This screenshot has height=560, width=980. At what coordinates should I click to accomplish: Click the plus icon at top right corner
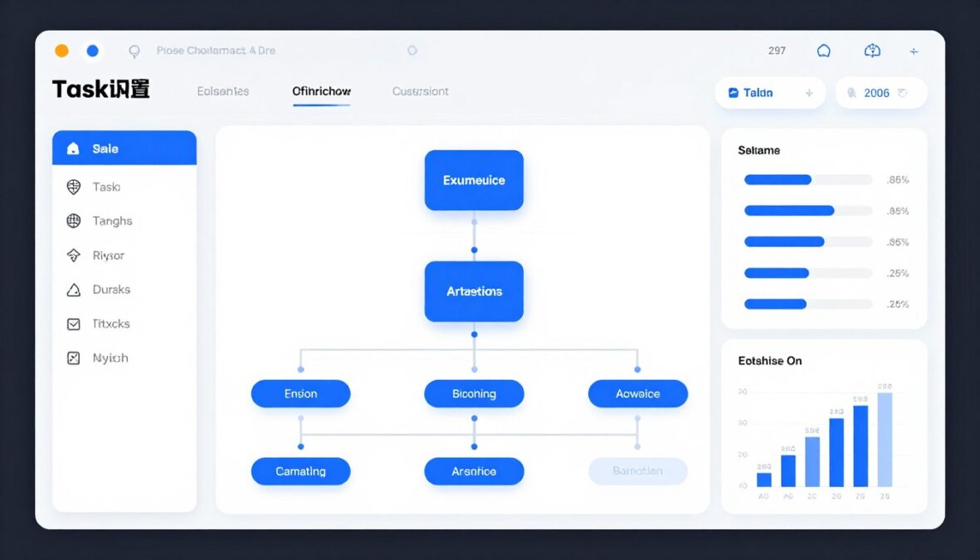(914, 51)
